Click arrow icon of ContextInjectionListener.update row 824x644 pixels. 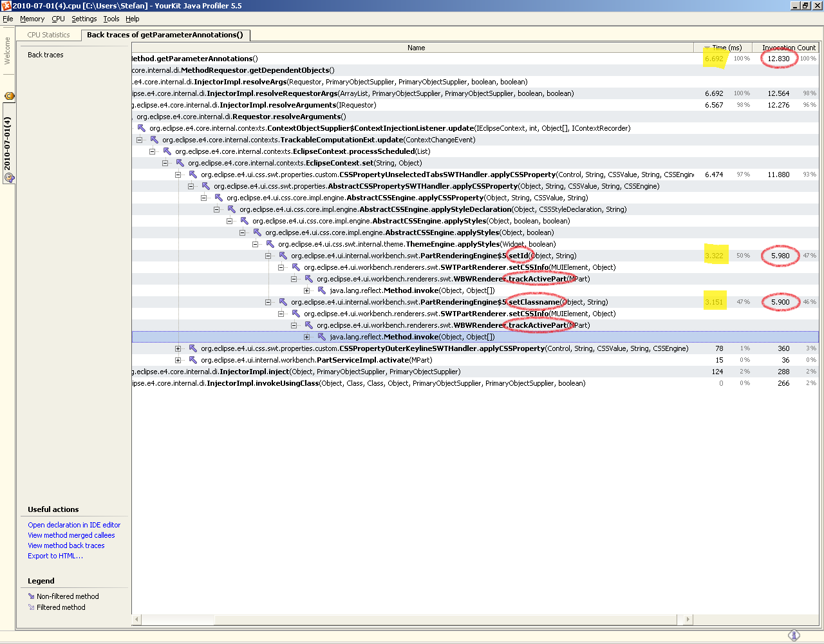click(142, 128)
